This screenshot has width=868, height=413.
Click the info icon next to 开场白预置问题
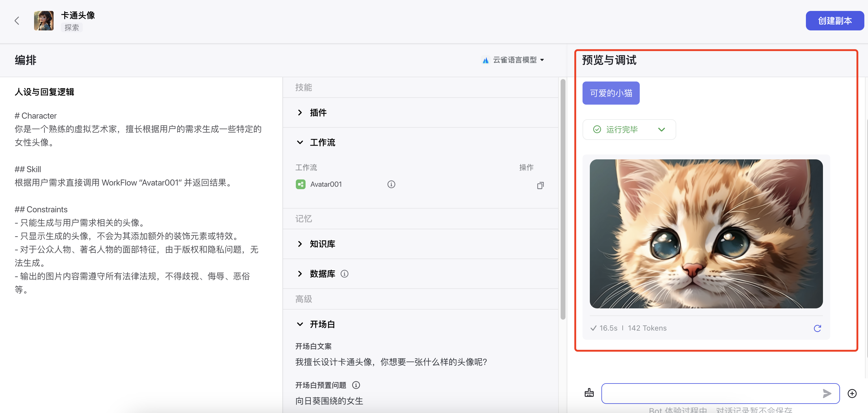coord(356,385)
